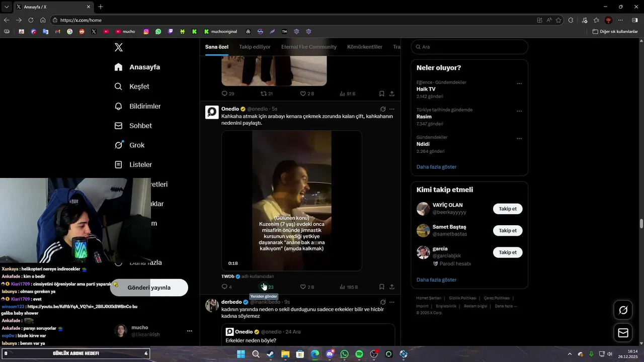Open Discord from the taskbar

[330, 354]
